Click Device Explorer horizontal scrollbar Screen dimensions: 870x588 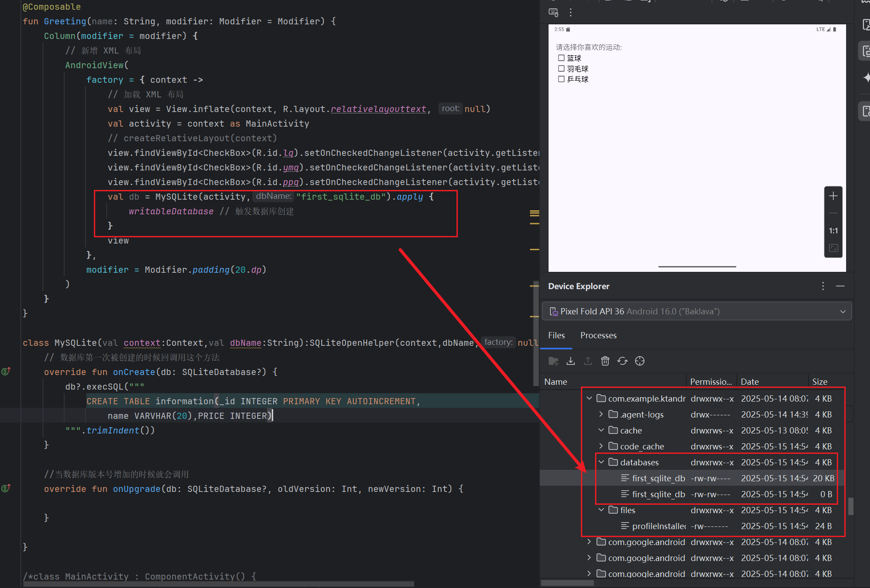pyautogui.click(x=567, y=583)
